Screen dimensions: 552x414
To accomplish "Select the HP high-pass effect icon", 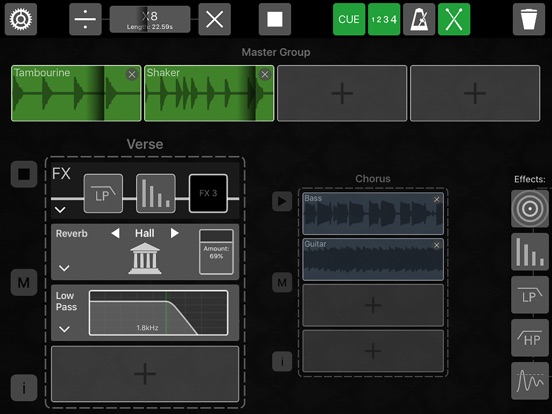I will coord(530,338).
